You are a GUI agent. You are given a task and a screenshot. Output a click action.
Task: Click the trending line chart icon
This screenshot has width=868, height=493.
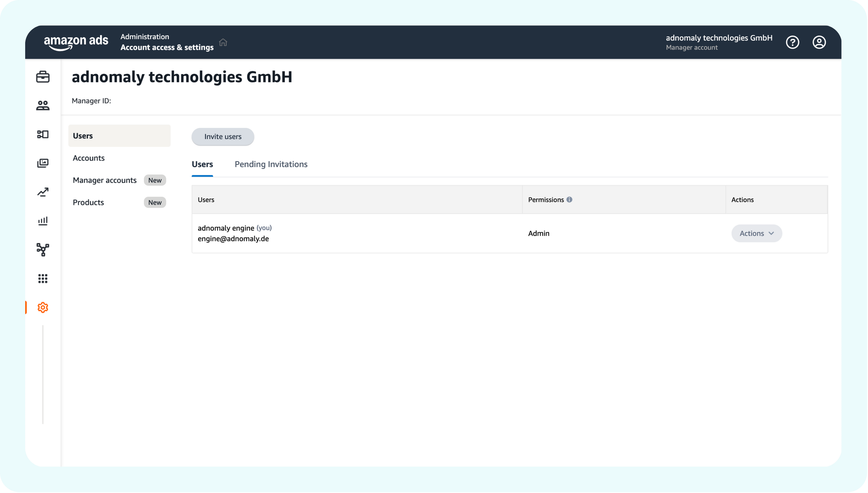click(43, 192)
